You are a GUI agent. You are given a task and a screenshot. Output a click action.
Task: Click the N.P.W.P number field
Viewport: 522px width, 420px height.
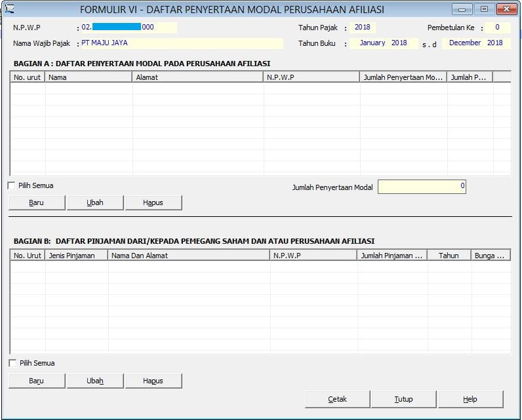[x=129, y=28]
